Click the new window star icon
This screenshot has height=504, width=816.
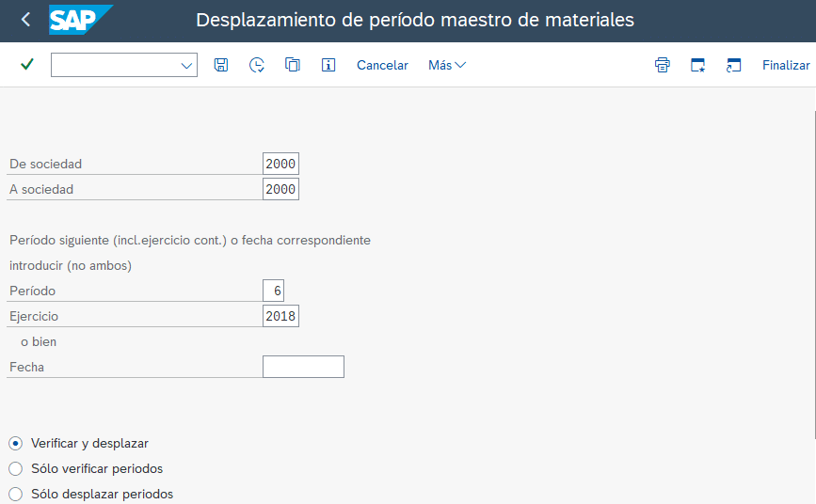pos(698,65)
